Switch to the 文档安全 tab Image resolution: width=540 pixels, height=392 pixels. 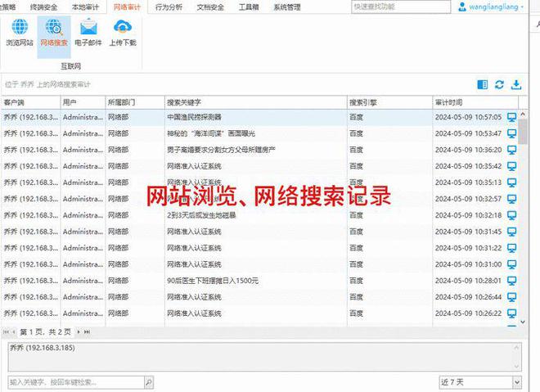click(x=210, y=7)
